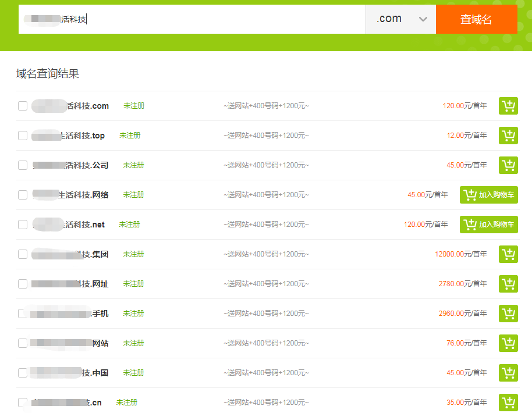Image resolution: width=532 pixels, height=413 pixels.
Task: Add the .中国 domain to cart
Action: click(x=508, y=373)
